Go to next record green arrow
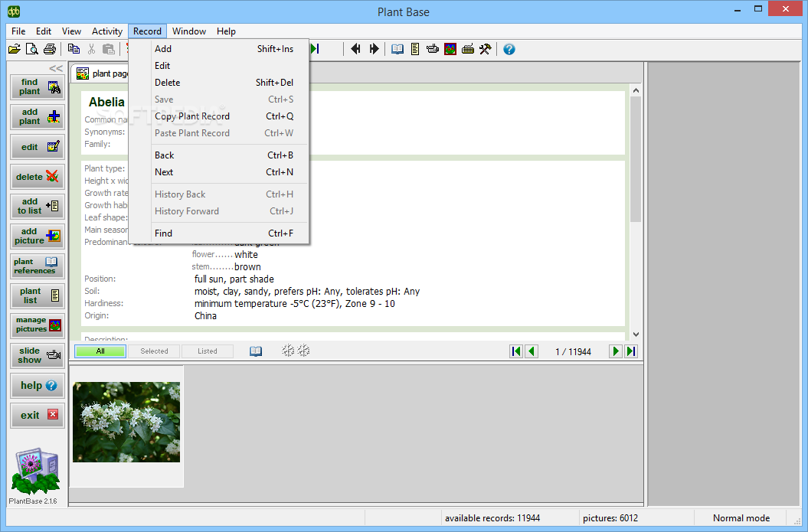Screen dimensions: 808x532 (615, 351)
